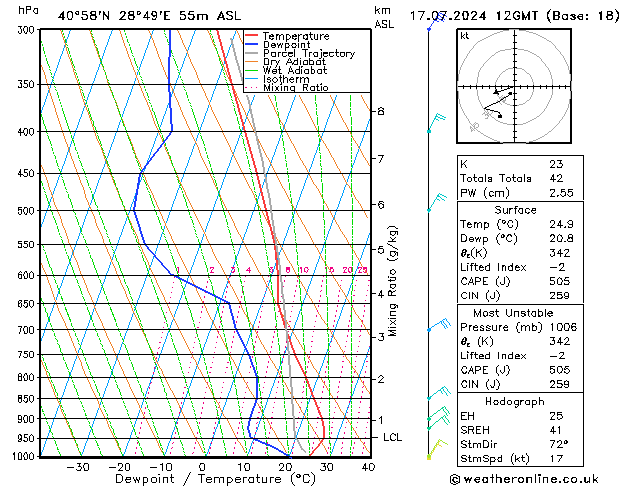Click the yellow surface wind barb near 1000 hPa
The height and width of the screenshot is (486, 629).
coord(437,449)
